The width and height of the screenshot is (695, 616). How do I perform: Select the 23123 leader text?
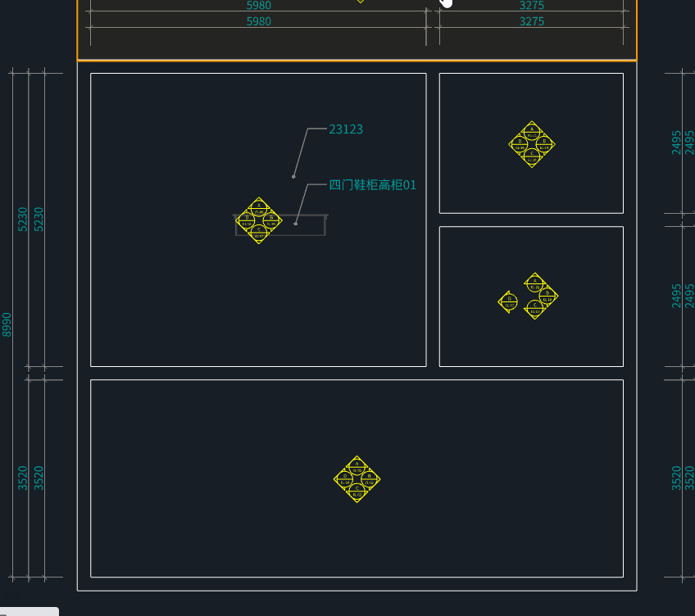tap(346, 129)
